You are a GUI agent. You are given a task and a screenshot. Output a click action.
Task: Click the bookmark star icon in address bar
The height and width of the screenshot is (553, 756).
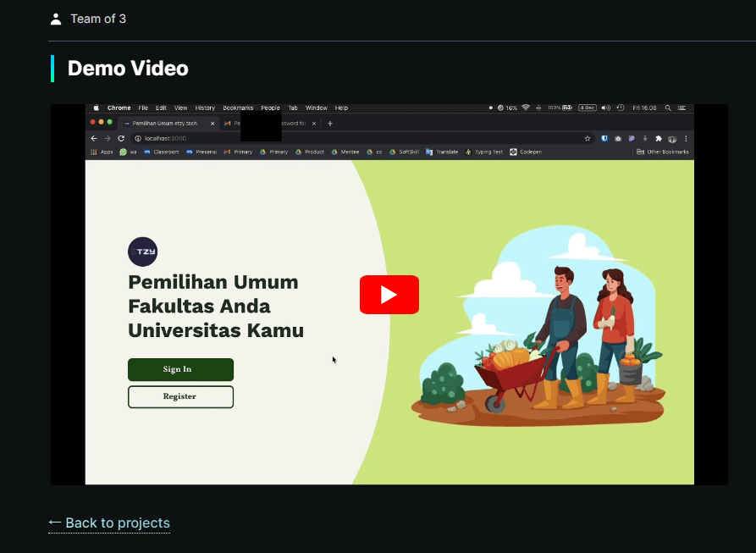coord(588,138)
